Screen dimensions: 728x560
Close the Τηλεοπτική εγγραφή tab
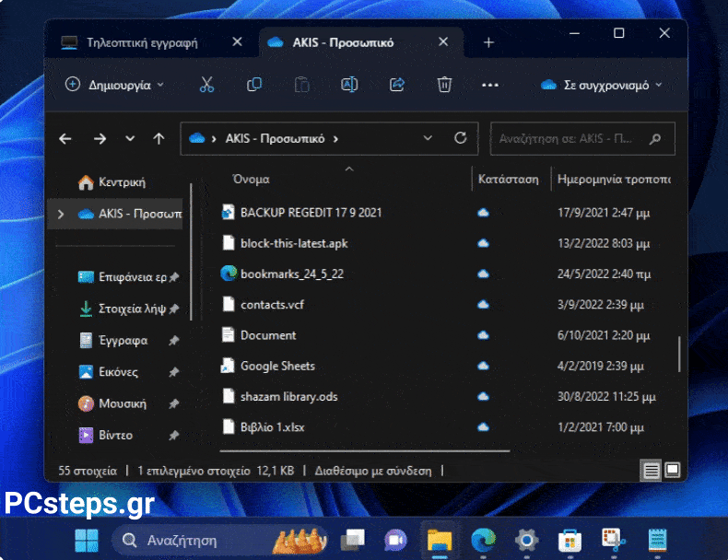(237, 41)
